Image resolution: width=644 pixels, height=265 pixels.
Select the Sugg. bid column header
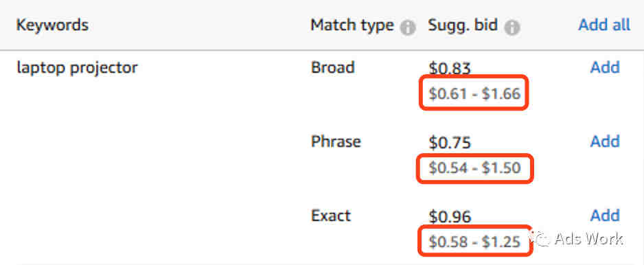pos(463,25)
